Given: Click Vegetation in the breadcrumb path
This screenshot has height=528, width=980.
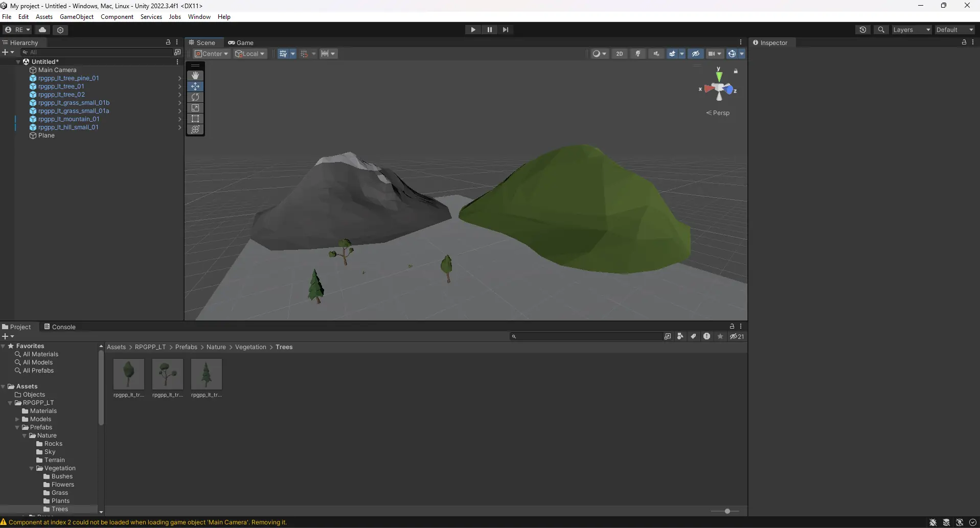Looking at the screenshot, I should tap(250, 347).
